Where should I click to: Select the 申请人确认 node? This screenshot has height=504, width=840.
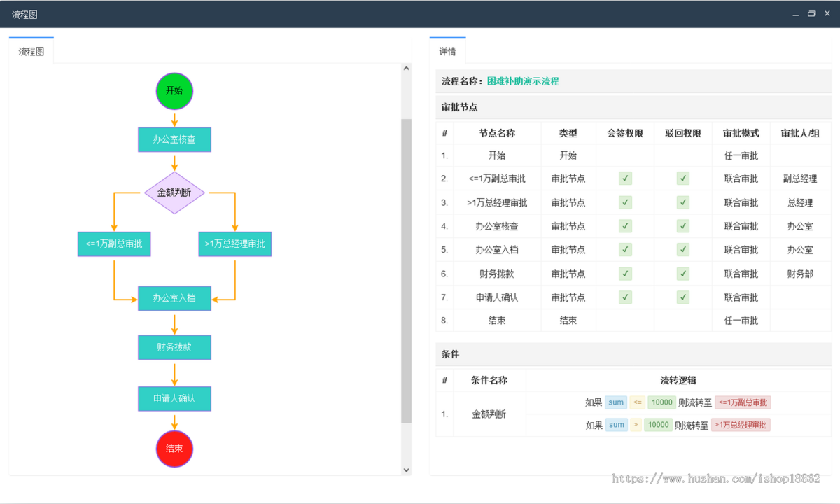(x=174, y=398)
